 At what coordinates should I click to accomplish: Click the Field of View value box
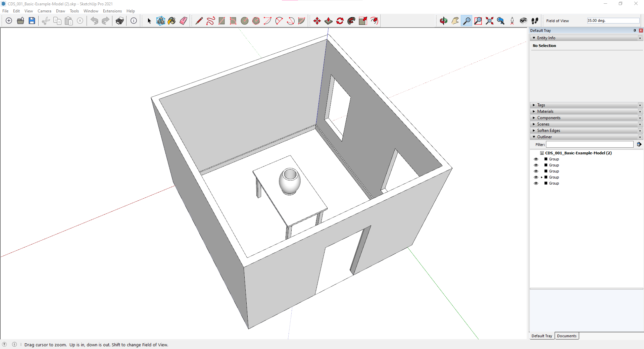click(x=613, y=20)
